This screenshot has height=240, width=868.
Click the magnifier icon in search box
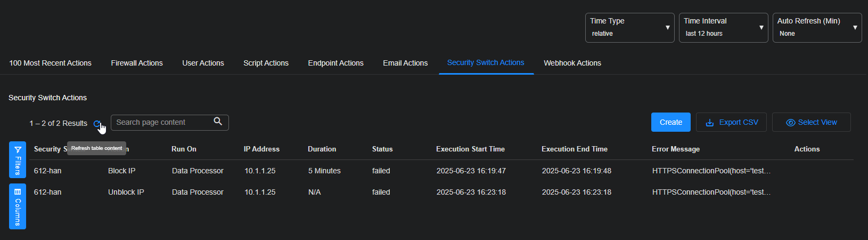[218, 122]
